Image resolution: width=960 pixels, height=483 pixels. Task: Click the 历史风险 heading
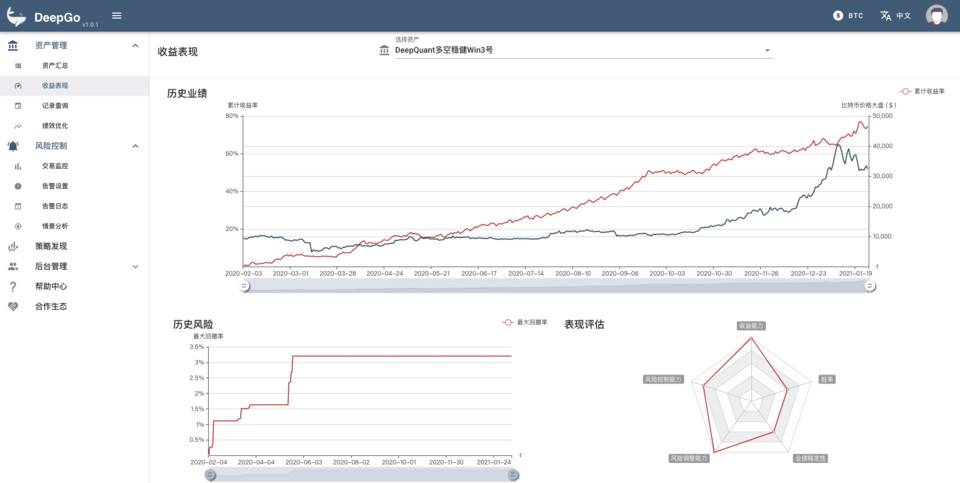[x=193, y=324]
